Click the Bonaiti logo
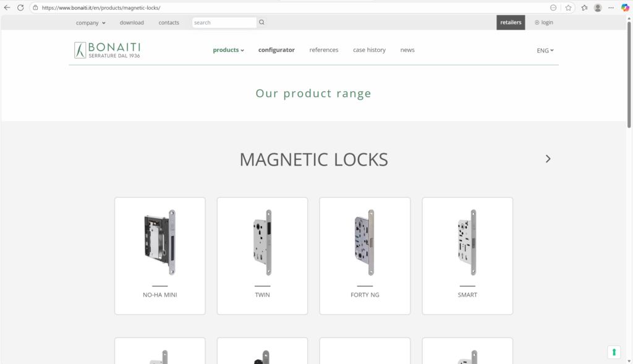The image size is (633, 364). coord(108,50)
